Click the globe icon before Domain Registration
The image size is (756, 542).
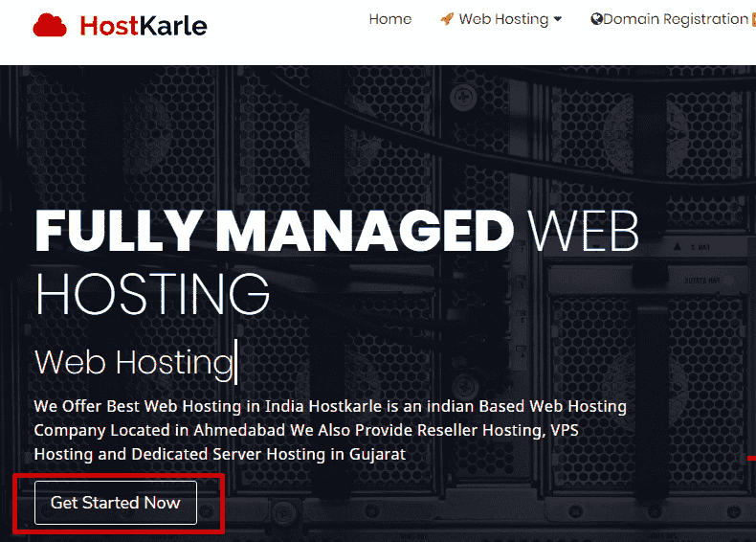click(x=597, y=19)
